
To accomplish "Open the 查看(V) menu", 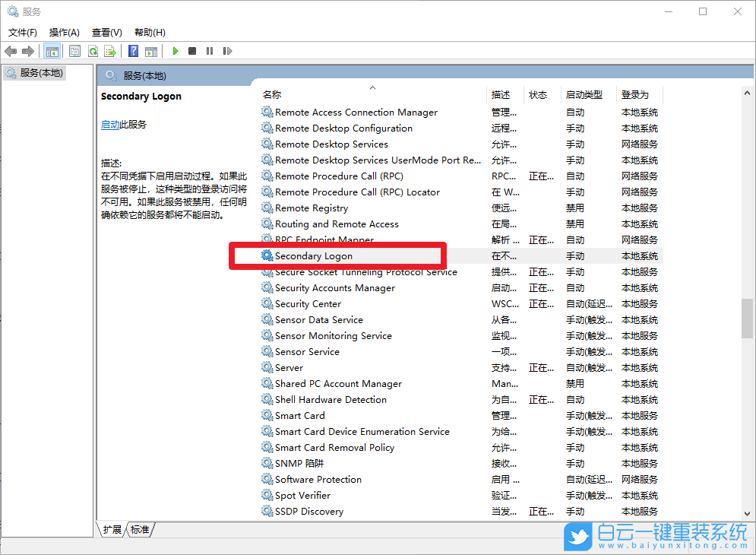I will point(106,32).
